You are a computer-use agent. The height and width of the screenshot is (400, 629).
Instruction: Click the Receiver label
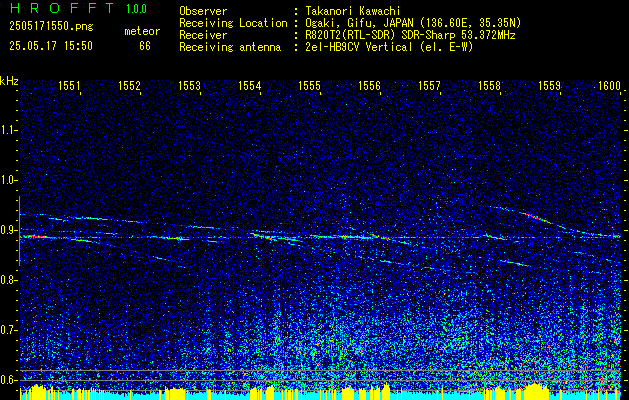click(x=203, y=35)
